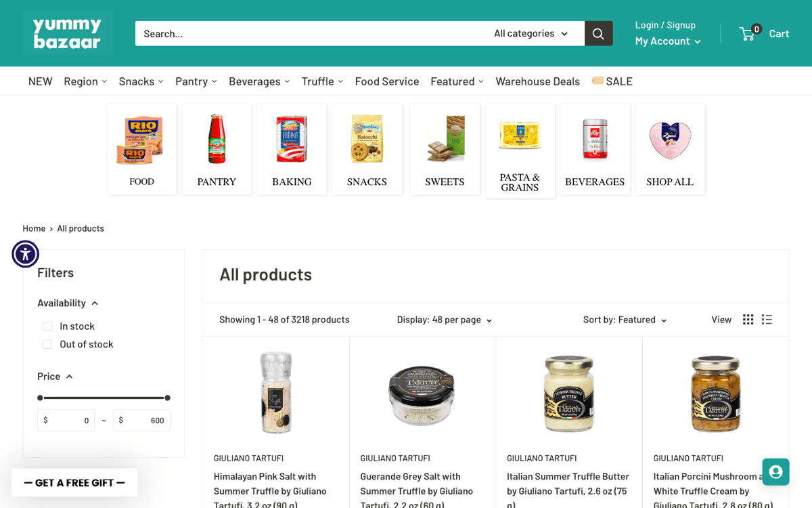The height and width of the screenshot is (508, 812).
Task: Select the SNACKS category tile
Action: point(367,149)
